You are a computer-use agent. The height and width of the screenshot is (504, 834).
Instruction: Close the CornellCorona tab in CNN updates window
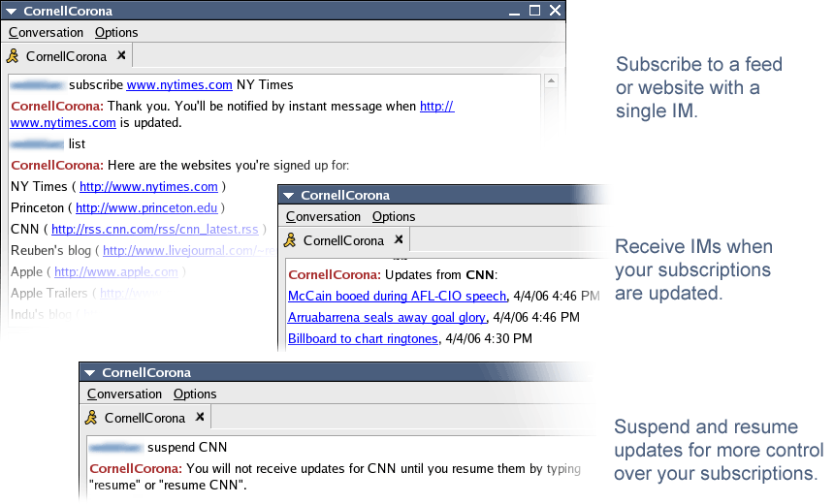(398, 240)
